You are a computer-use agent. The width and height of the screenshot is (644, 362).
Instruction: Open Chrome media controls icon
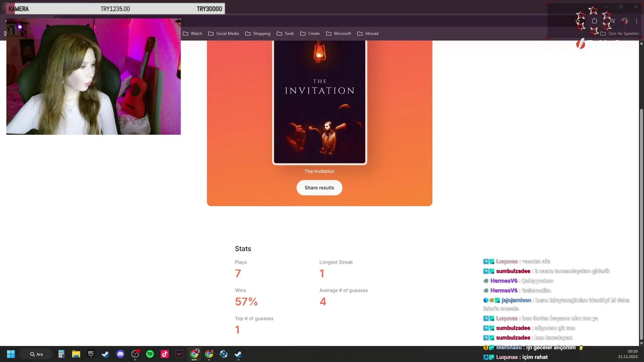[612, 21]
